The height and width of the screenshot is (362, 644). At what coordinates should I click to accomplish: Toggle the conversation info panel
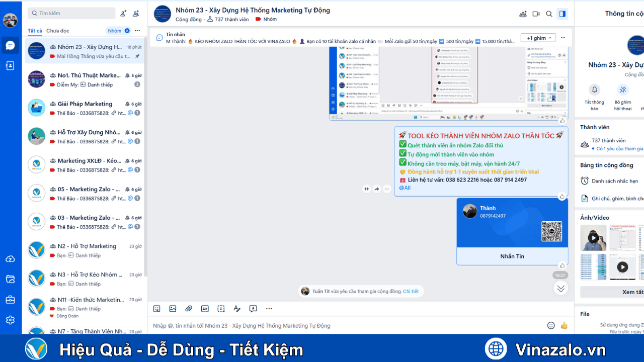pyautogui.click(x=562, y=14)
